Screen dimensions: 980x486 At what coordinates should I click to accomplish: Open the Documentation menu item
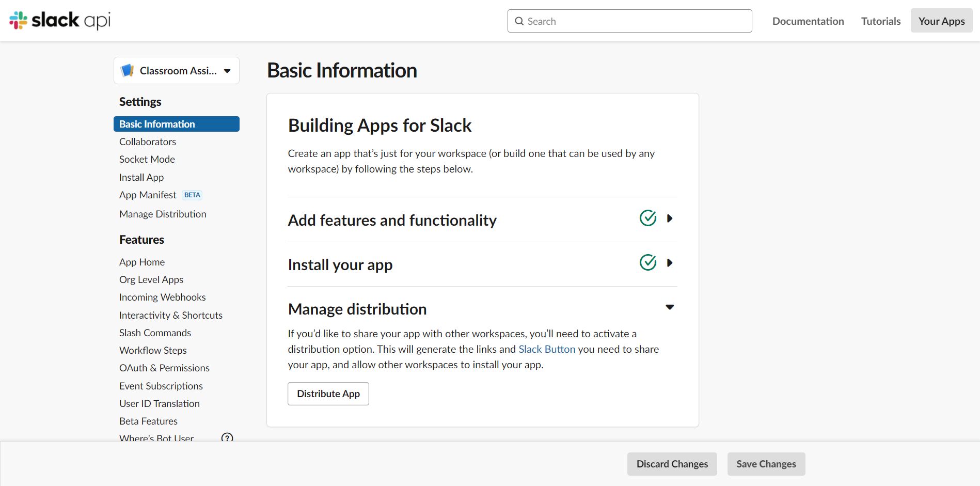point(808,21)
